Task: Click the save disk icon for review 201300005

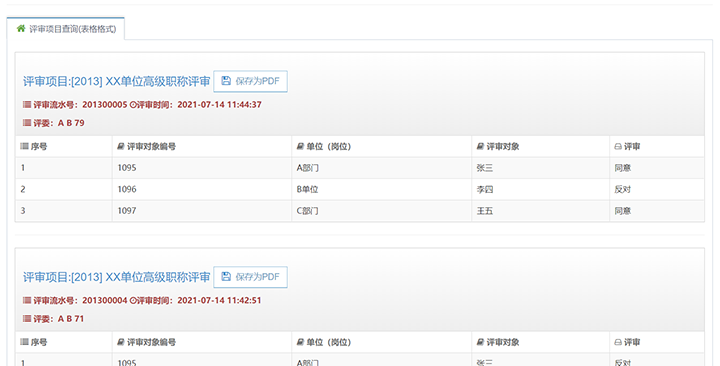Action: 226,81
